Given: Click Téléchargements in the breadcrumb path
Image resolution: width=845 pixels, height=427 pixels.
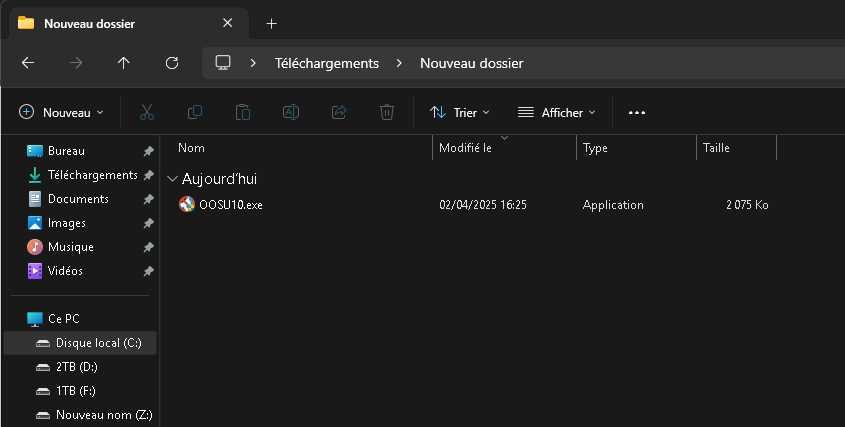Looking at the screenshot, I should [x=327, y=63].
